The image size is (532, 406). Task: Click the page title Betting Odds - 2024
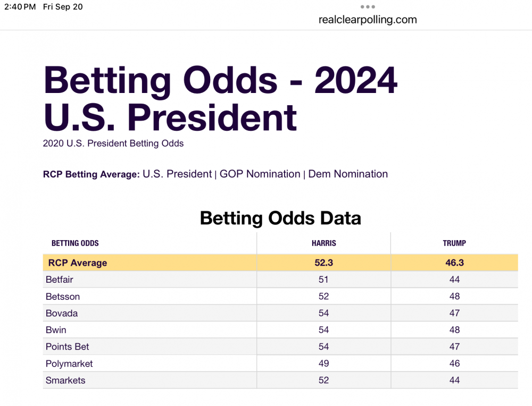(220, 80)
